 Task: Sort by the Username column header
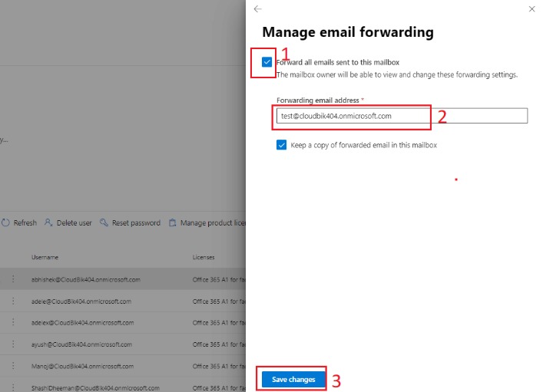coord(45,258)
